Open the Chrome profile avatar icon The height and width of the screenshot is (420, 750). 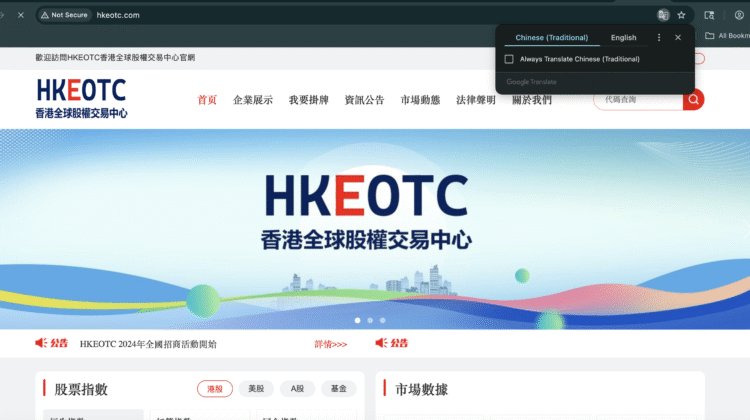[x=739, y=15]
